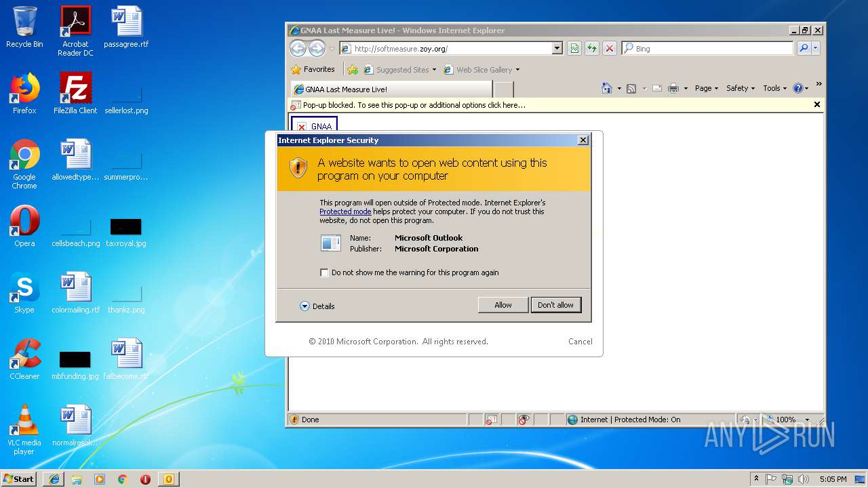Expand the command bar overflow chevron
Image resolution: width=868 pixels, height=488 pixels.
[818, 85]
